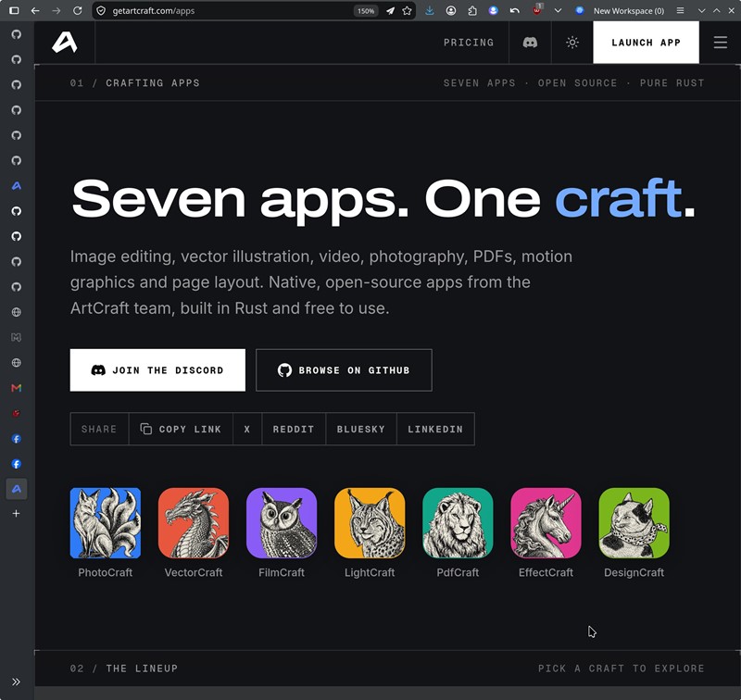Reload the page with the refresh icon

tap(78, 10)
